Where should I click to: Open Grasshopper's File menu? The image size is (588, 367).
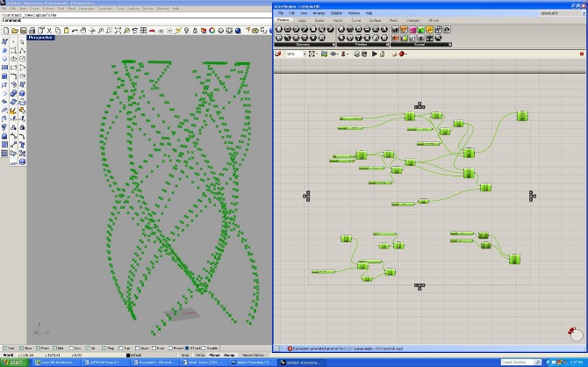[281, 13]
